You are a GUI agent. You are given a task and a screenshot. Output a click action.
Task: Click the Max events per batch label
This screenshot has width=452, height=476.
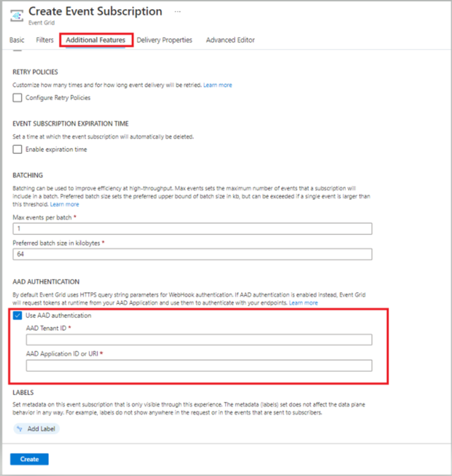[x=42, y=217]
